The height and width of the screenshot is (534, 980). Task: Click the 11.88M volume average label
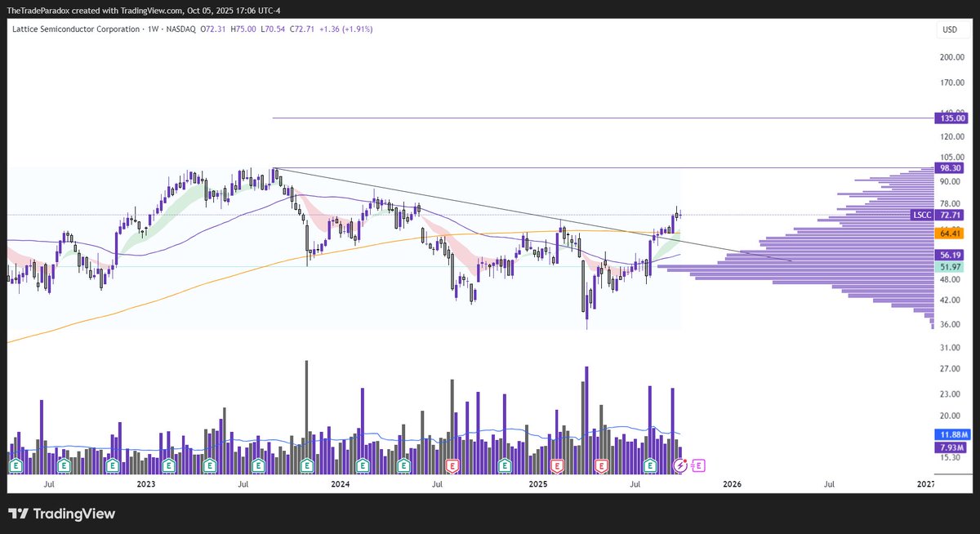[951, 434]
